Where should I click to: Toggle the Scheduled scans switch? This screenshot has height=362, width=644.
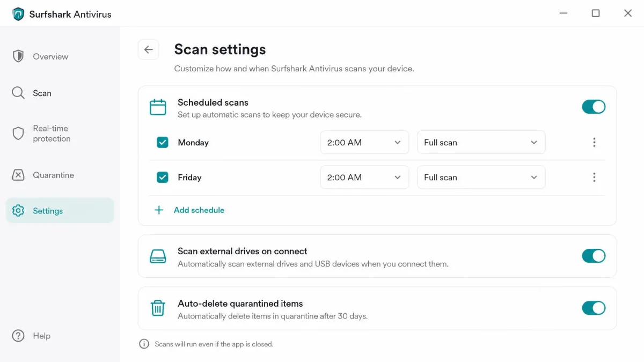[594, 107]
